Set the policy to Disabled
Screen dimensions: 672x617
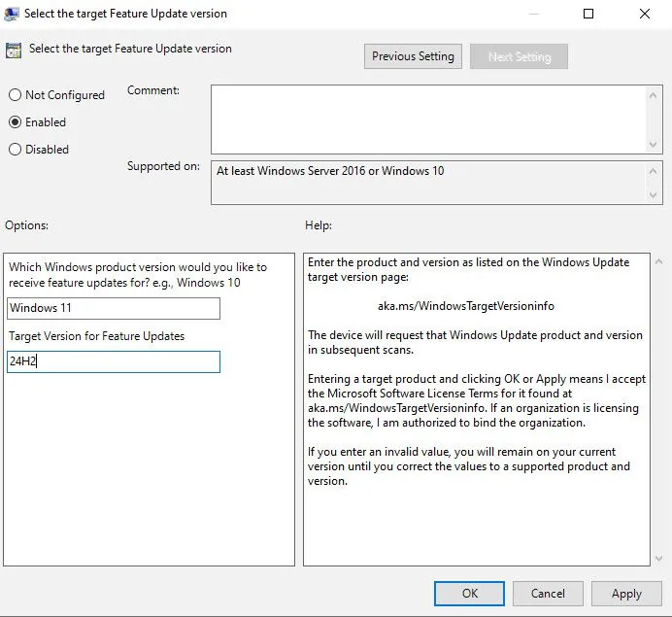click(15, 150)
